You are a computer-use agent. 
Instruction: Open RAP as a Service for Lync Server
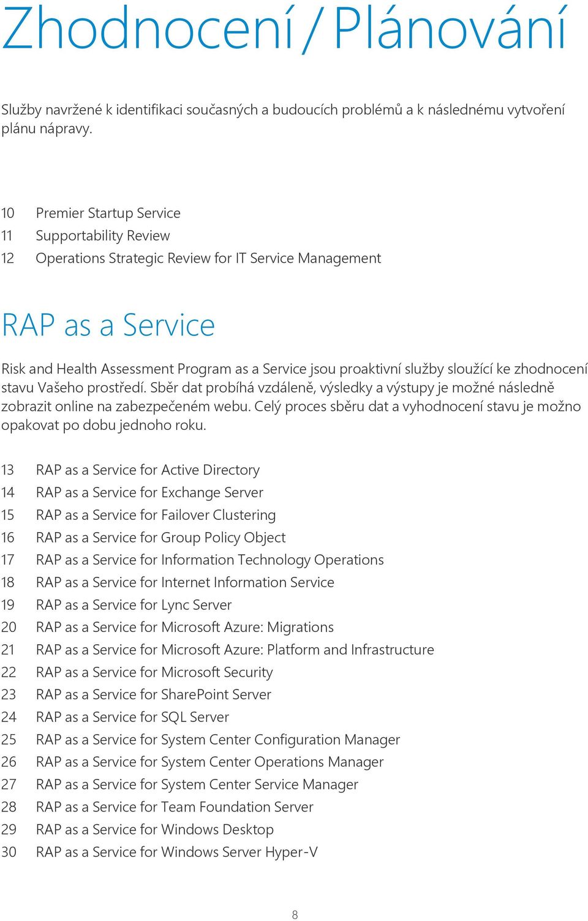click(134, 605)
